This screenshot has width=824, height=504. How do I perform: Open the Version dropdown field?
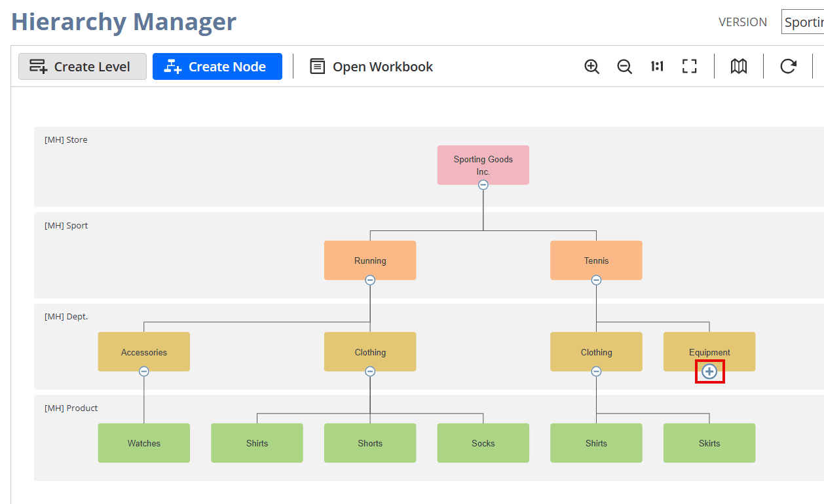(802, 22)
